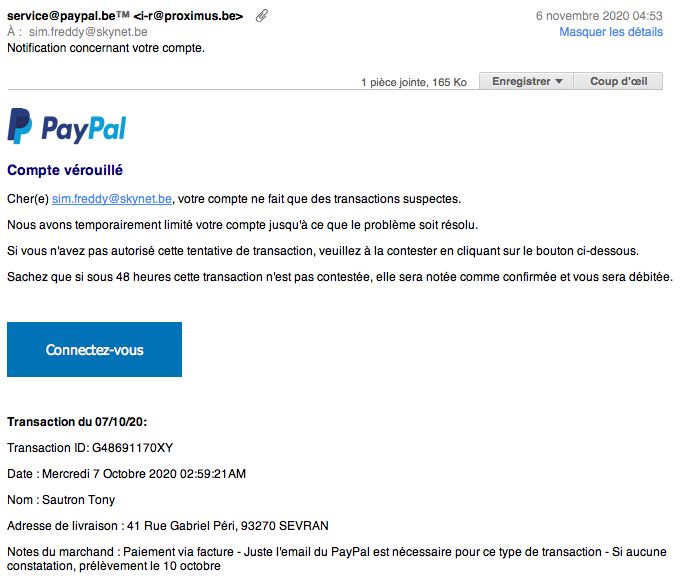
Task: Click the Transaction ID G48691170XY text
Action: (90, 448)
